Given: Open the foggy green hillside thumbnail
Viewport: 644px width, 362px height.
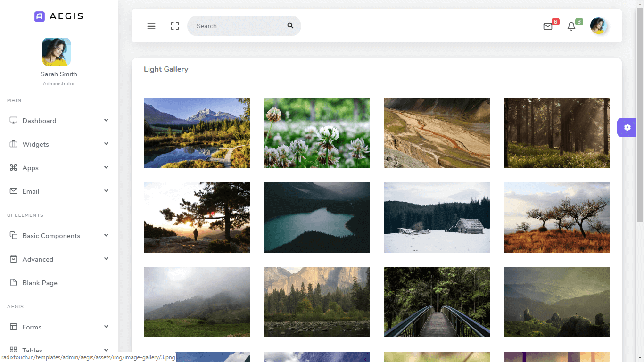Looking at the screenshot, I should pos(197,303).
